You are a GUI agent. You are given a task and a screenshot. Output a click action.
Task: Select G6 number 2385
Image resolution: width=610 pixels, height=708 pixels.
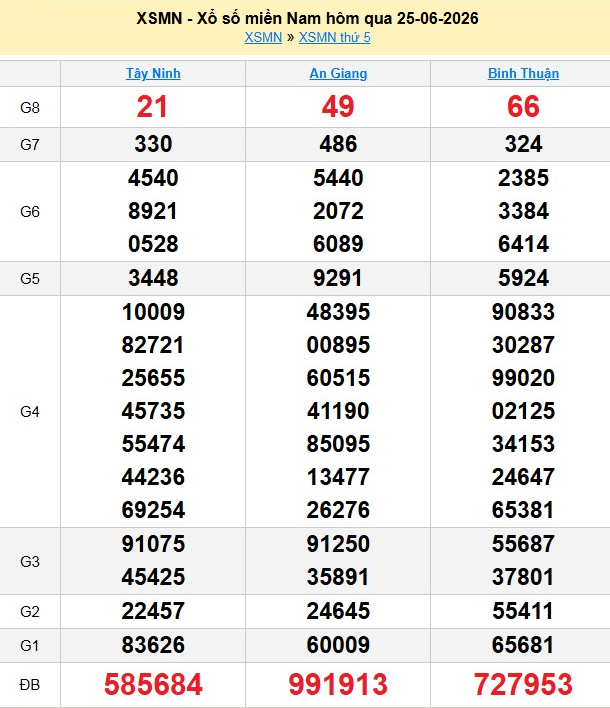point(523,178)
